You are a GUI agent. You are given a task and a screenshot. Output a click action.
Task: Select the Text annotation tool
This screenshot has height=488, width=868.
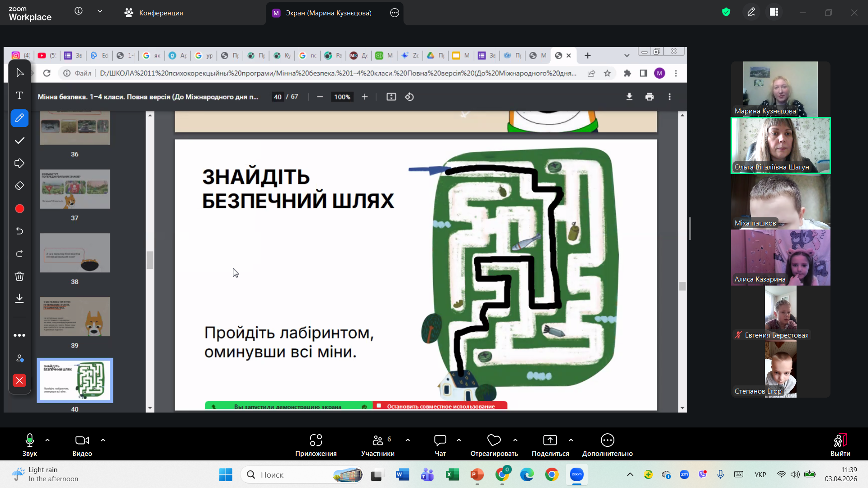coord(19,95)
